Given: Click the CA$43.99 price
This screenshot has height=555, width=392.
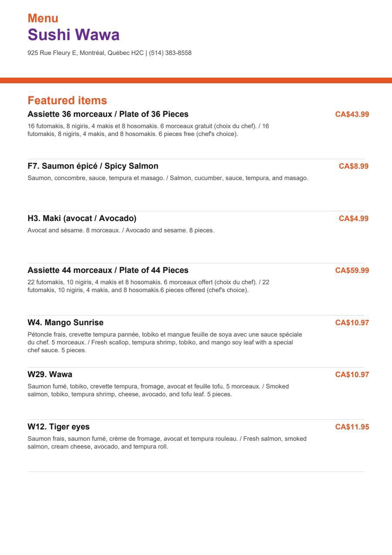Looking at the screenshot, I should (352, 114).
